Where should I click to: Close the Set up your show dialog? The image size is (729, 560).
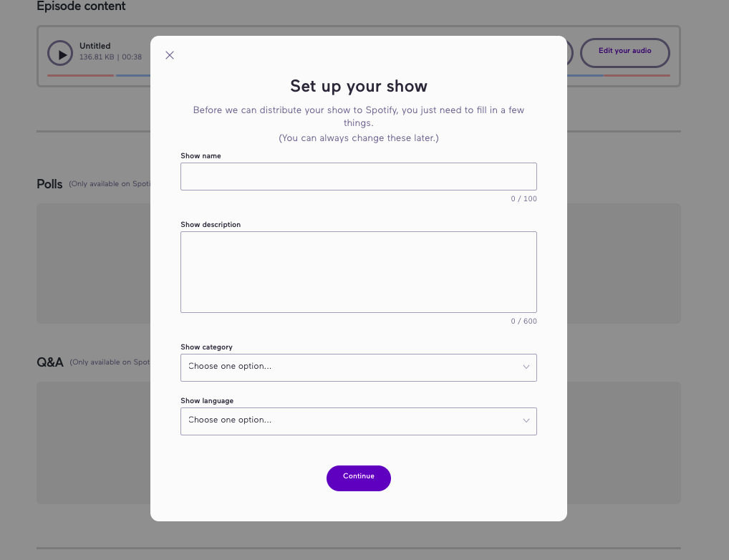click(x=170, y=55)
